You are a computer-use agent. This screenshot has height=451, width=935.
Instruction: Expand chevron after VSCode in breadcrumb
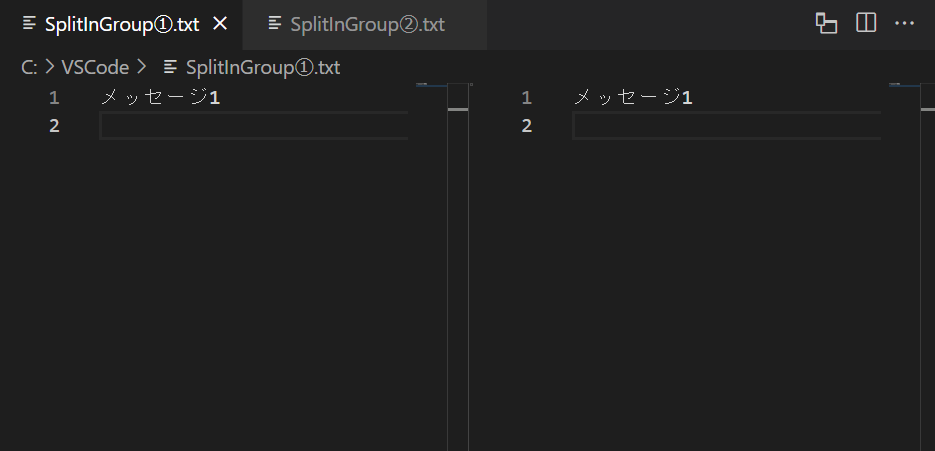click(141, 67)
